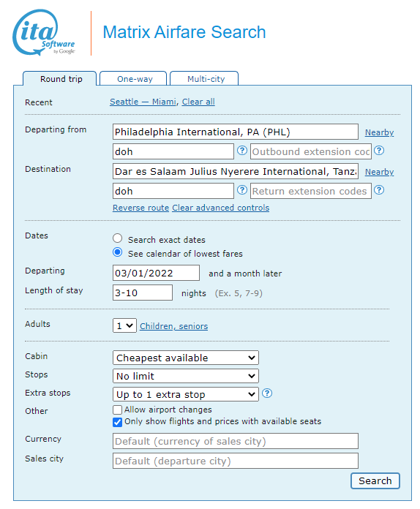The image size is (420, 509).
Task: Open help for return extension codes
Action: click(379, 190)
